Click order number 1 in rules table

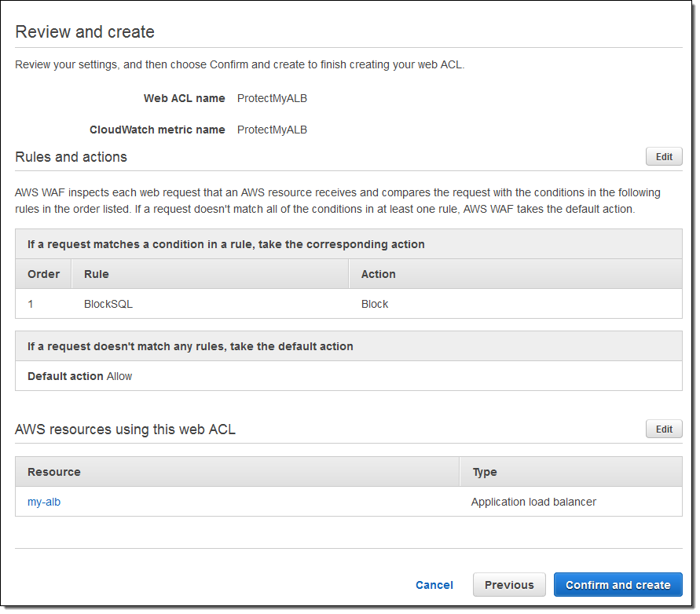pos(31,304)
